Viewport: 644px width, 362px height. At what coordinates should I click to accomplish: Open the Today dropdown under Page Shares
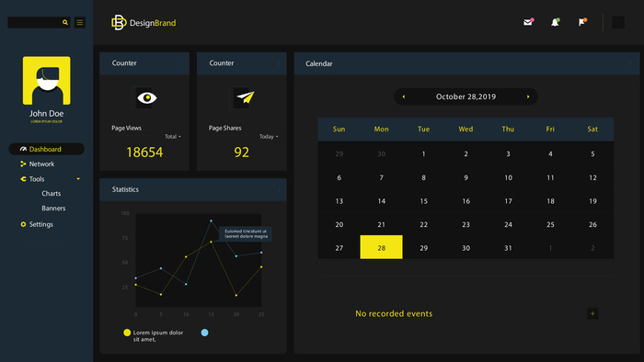point(269,137)
